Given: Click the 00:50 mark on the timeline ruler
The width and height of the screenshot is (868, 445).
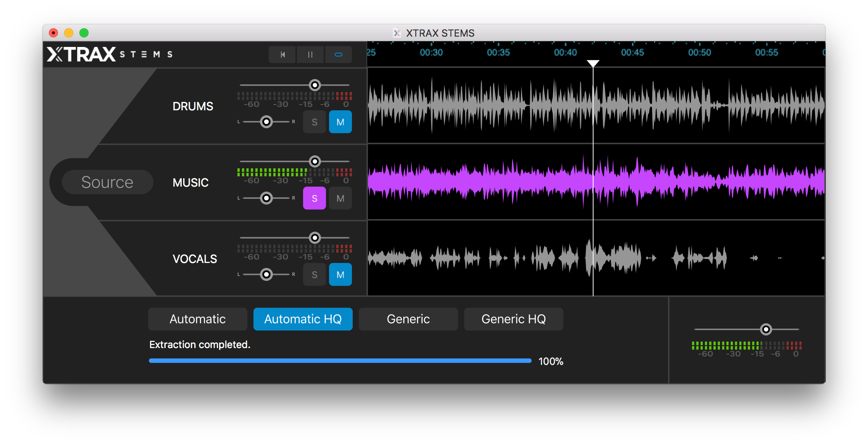Looking at the screenshot, I should click(x=700, y=53).
